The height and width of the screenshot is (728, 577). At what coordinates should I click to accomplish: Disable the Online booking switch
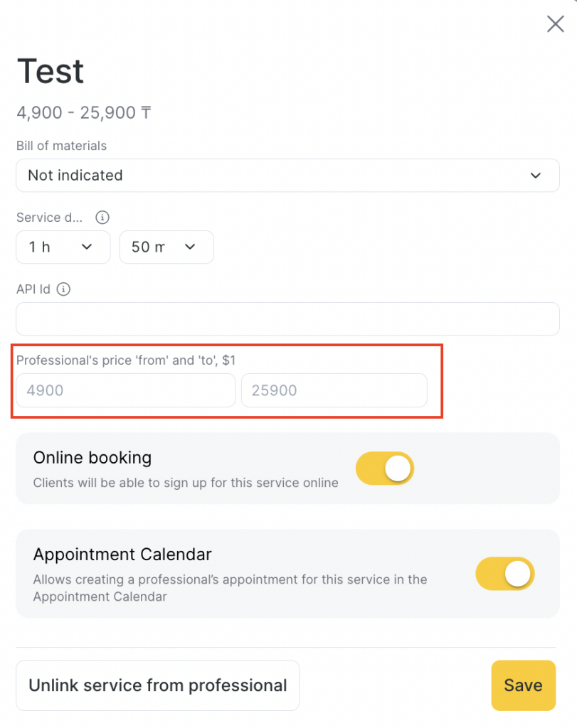click(384, 469)
